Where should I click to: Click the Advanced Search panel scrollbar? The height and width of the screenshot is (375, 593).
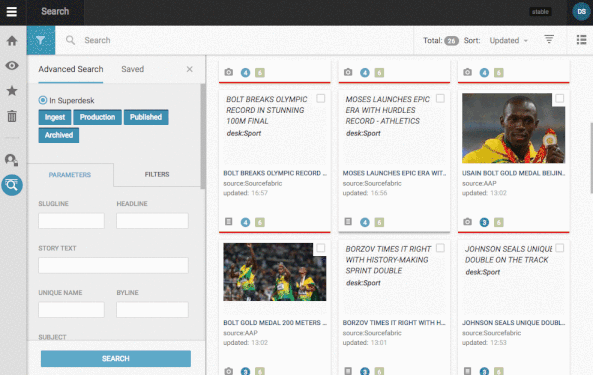coord(203,136)
